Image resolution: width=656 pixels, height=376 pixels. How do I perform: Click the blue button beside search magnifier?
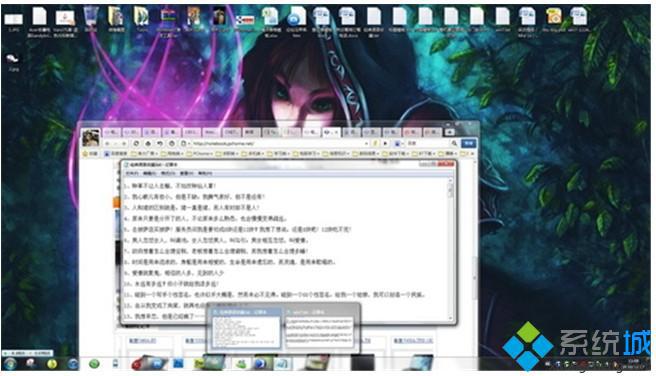pyautogui.click(x=468, y=143)
